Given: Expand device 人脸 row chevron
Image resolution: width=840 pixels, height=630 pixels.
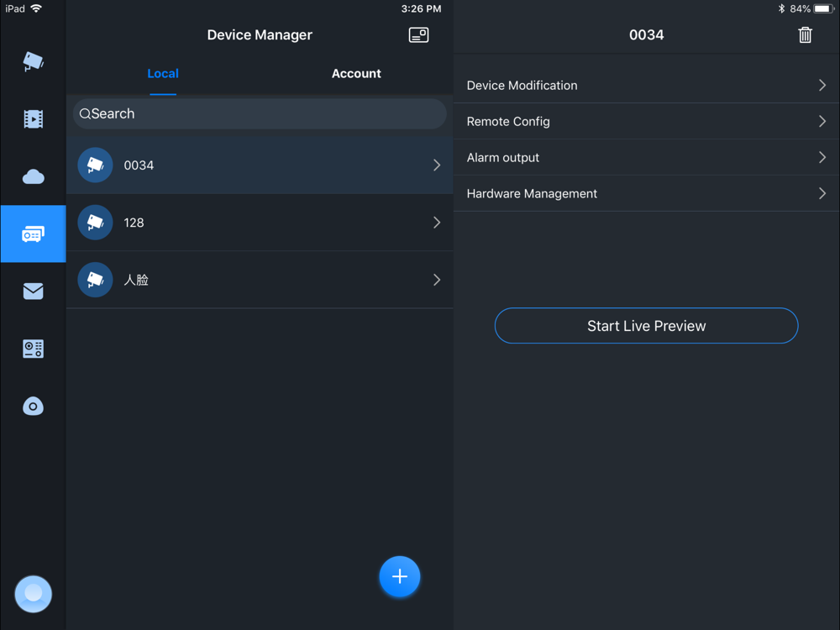Looking at the screenshot, I should (437, 280).
